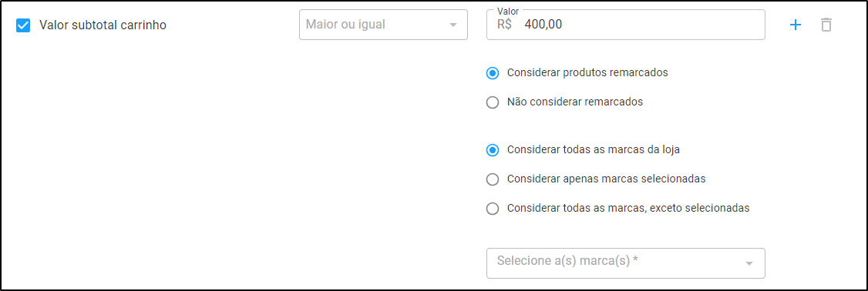Click the 'Valor subtotal carrinho' label text

pyautogui.click(x=103, y=25)
